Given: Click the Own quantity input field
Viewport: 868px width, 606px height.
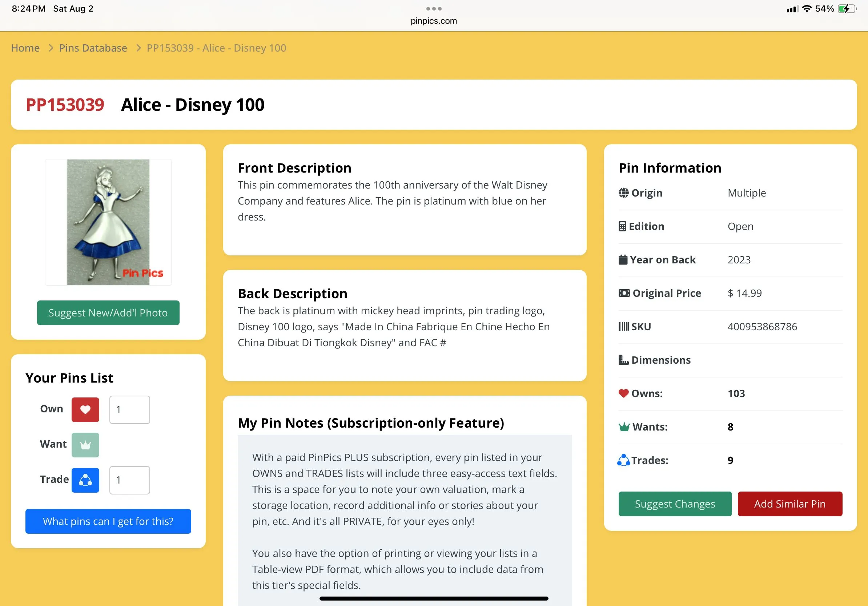Looking at the screenshot, I should coord(130,409).
